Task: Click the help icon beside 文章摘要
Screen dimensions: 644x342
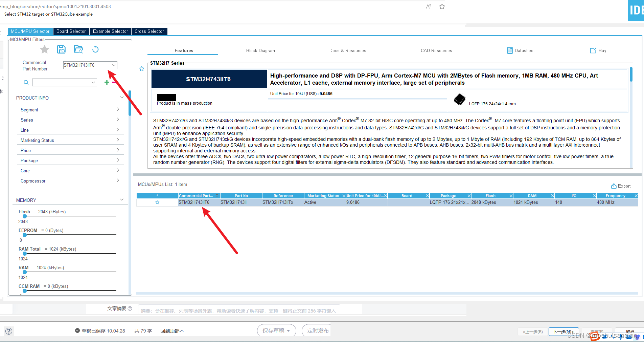Action: click(130, 308)
